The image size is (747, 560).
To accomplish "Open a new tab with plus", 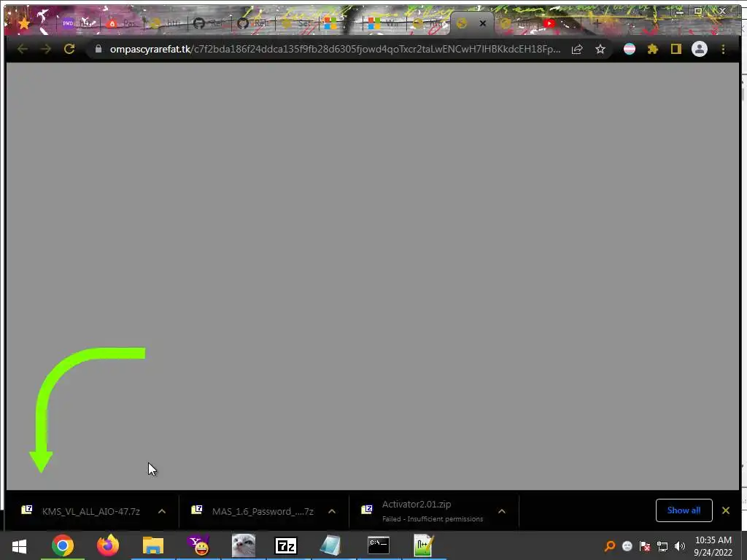I will pyautogui.click(x=597, y=23).
